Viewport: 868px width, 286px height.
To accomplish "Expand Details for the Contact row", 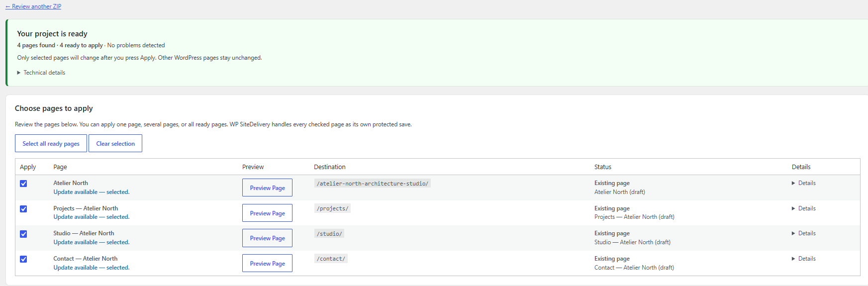I will click(x=803, y=259).
